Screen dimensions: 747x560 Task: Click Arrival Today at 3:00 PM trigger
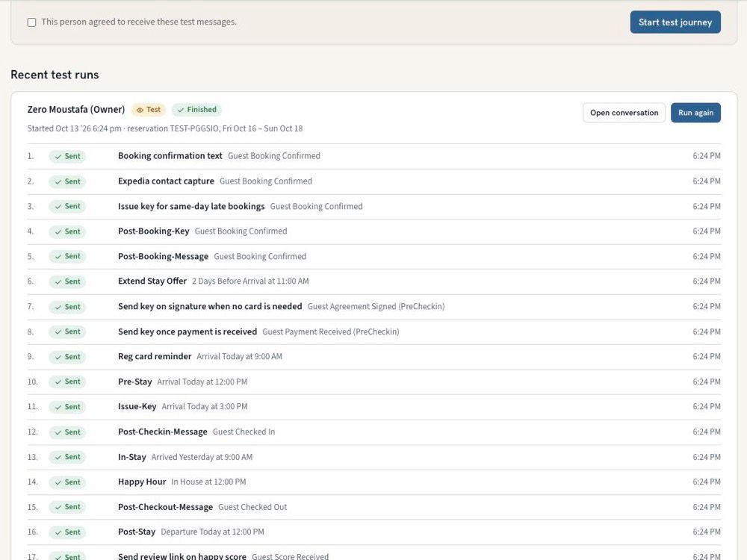tap(205, 406)
